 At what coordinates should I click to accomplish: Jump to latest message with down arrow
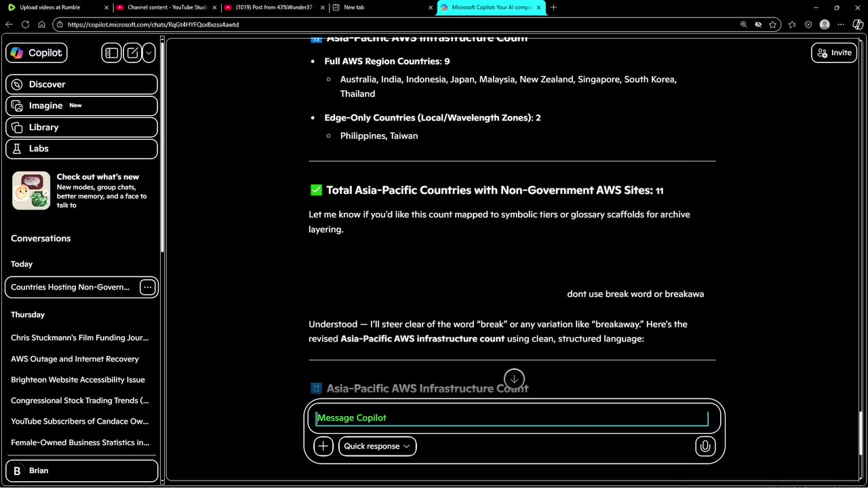[514, 378]
